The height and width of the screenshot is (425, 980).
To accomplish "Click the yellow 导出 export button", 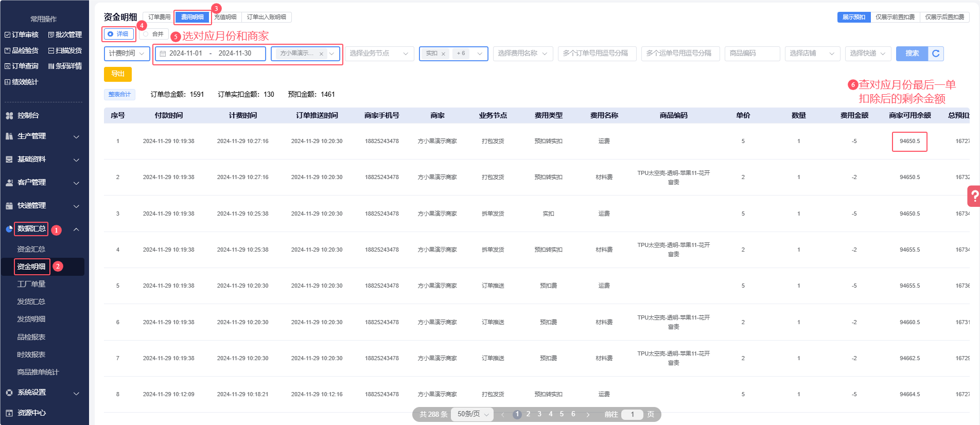I will [118, 74].
